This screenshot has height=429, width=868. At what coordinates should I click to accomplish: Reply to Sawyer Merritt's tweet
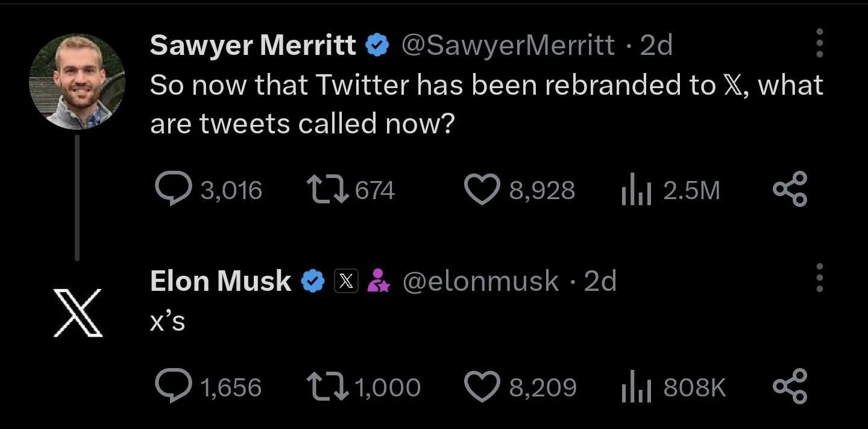tap(173, 190)
